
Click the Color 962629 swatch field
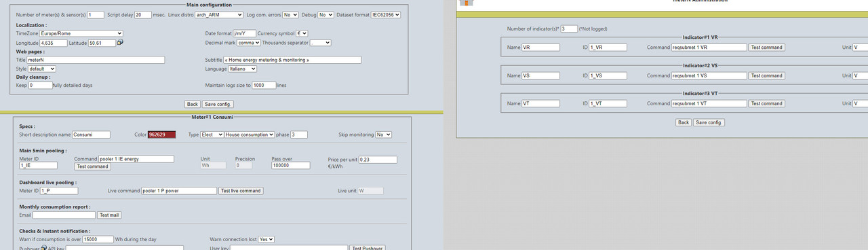tap(161, 135)
